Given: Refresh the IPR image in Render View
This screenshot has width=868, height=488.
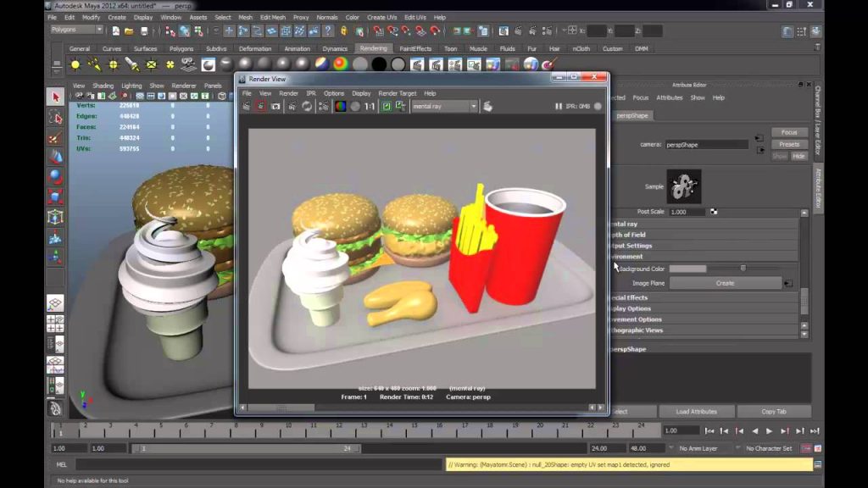Looking at the screenshot, I should [307, 106].
